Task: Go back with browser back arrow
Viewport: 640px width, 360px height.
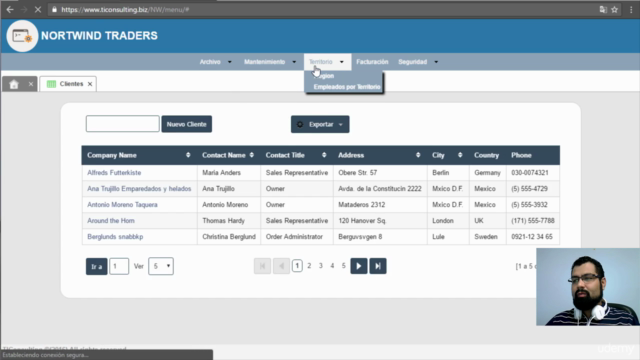Action: (10, 9)
